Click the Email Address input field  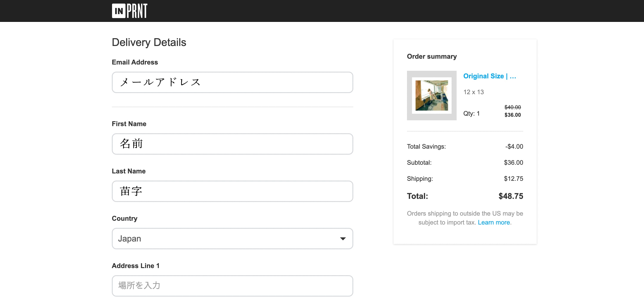[x=232, y=82]
